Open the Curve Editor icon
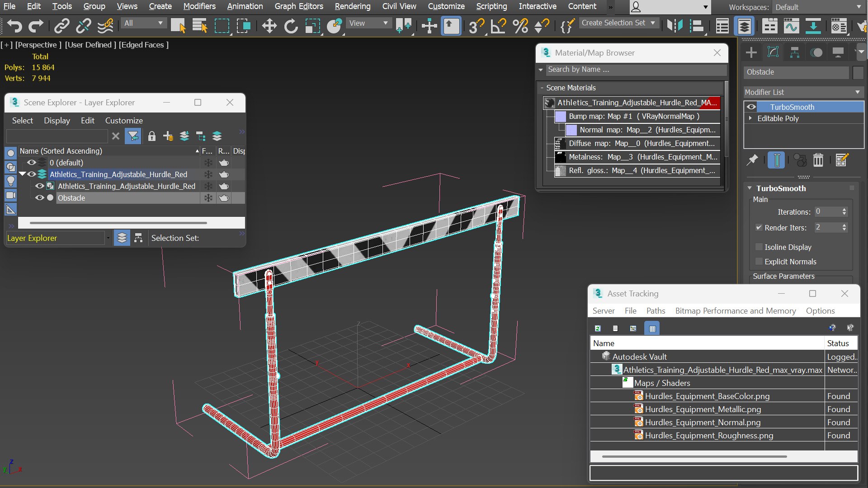 click(791, 26)
